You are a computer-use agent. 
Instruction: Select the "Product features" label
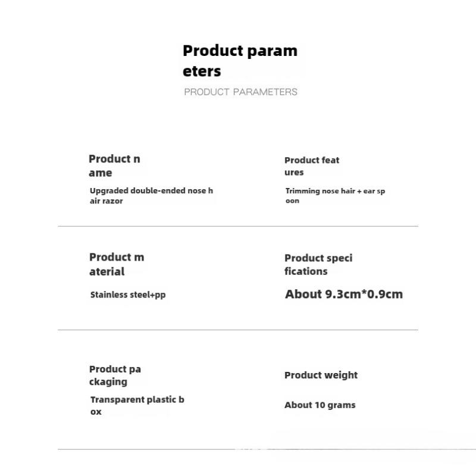pyautogui.click(x=312, y=166)
